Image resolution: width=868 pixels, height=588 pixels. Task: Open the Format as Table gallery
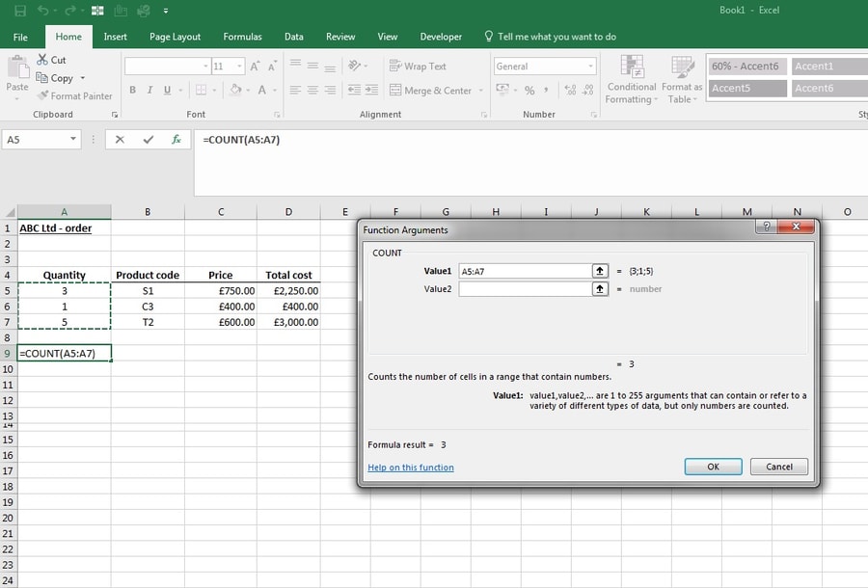(682, 78)
